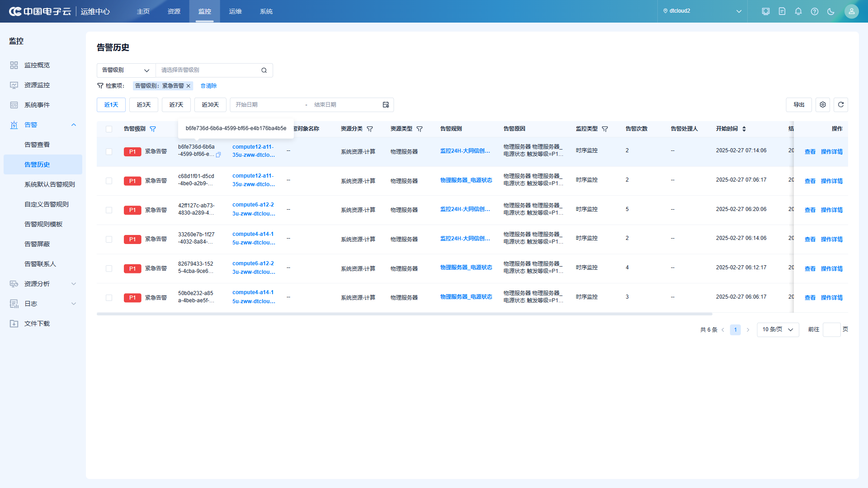868x488 pixels.
Task: Open 操作详情 for 06:06:17 alarm
Action: pos(832,298)
